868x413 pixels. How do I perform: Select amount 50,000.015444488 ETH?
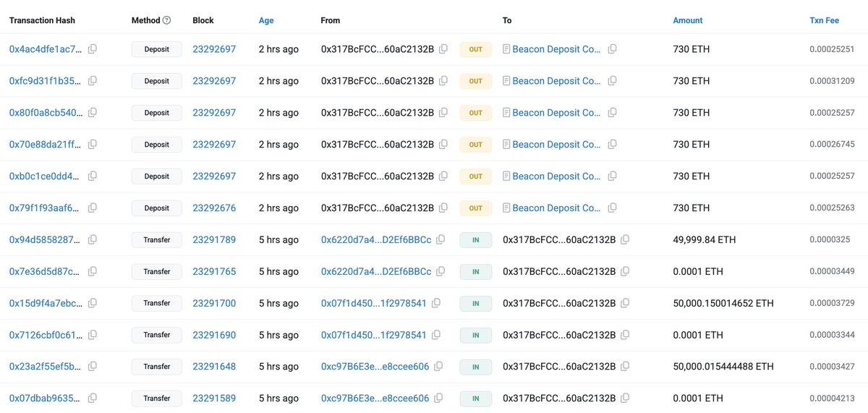coord(723,367)
